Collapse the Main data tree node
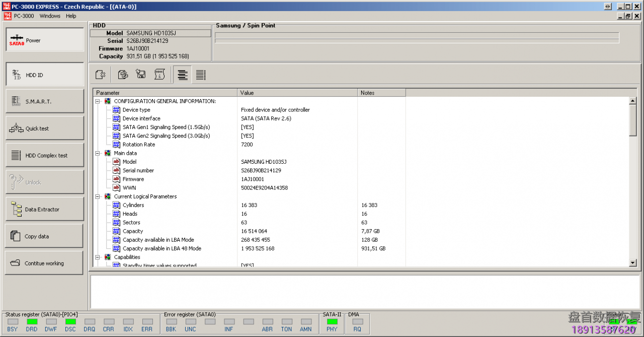This screenshot has height=337, width=644. tap(98, 153)
